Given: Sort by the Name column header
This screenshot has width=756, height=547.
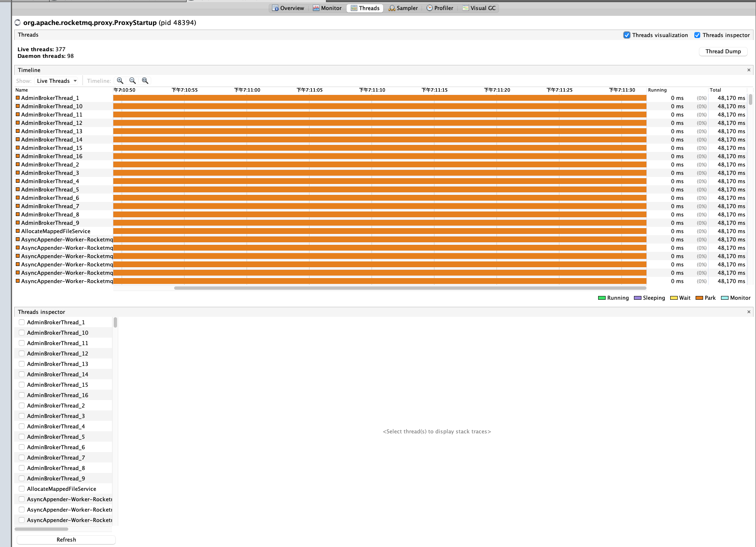Looking at the screenshot, I should (x=22, y=90).
